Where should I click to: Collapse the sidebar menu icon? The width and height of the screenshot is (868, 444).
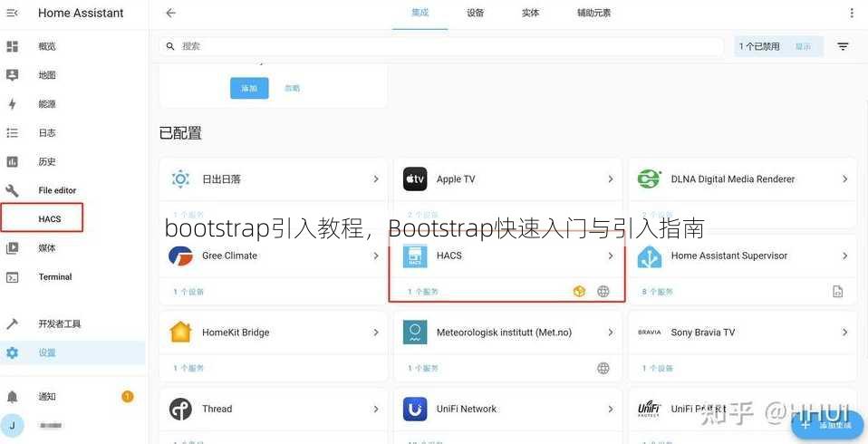point(12,13)
